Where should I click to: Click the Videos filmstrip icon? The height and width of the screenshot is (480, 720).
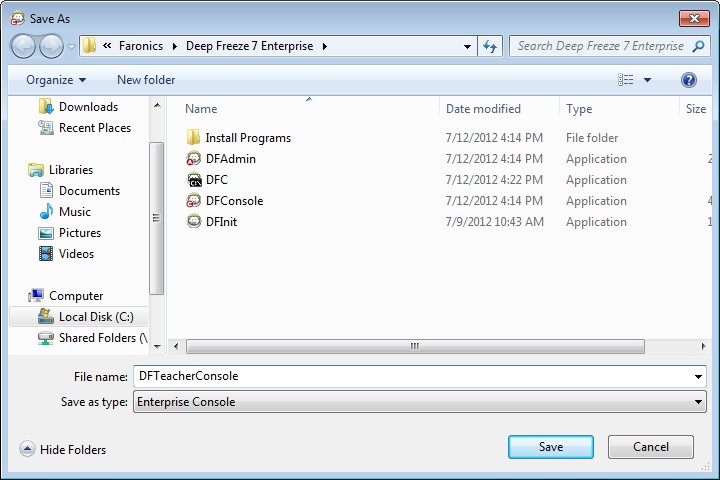click(46, 254)
